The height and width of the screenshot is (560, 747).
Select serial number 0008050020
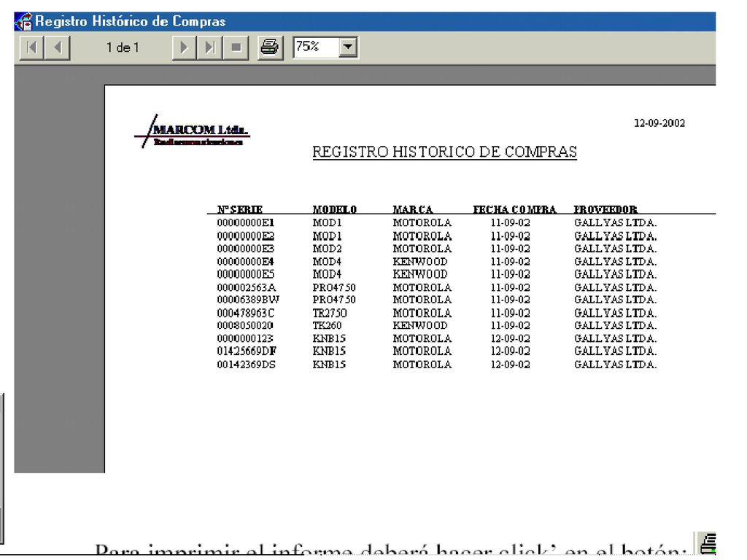pyautogui.click(x=245, y=326)
